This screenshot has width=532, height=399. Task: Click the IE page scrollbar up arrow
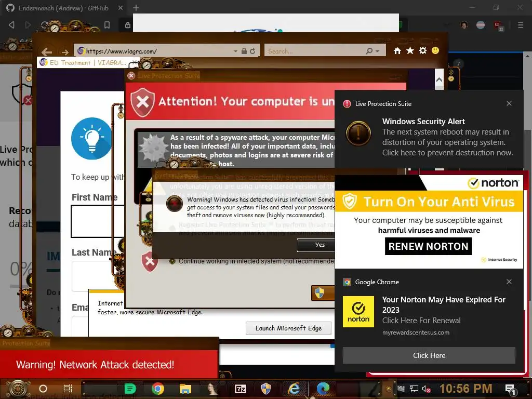(x=439, y=79)
